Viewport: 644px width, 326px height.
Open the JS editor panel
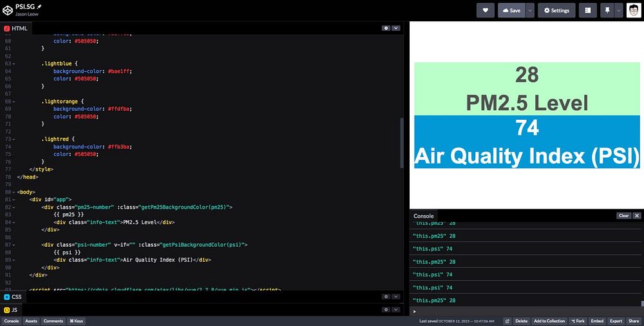(x=11, y=310)
